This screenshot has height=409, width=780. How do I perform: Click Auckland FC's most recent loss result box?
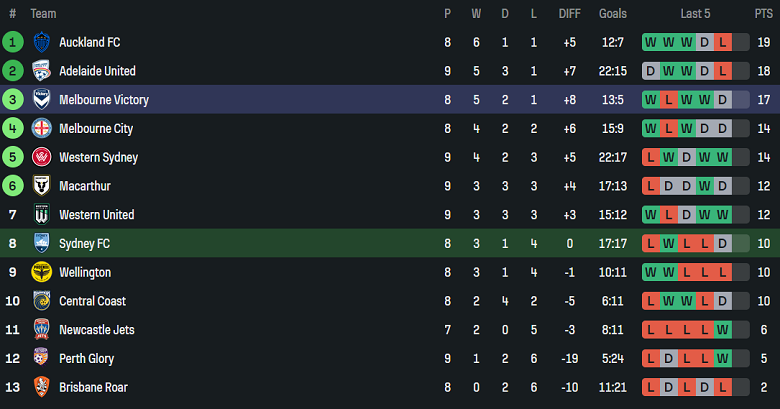coord(722,42)
